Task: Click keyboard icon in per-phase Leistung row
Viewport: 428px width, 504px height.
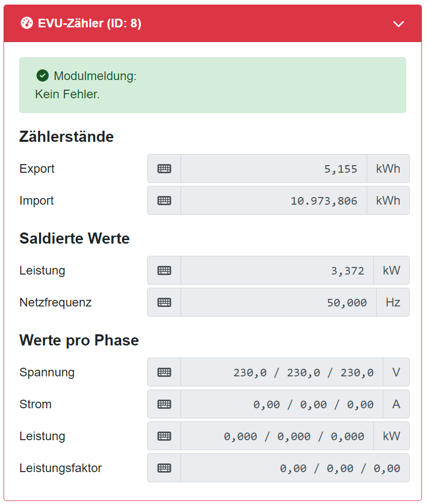Action: 164,436
